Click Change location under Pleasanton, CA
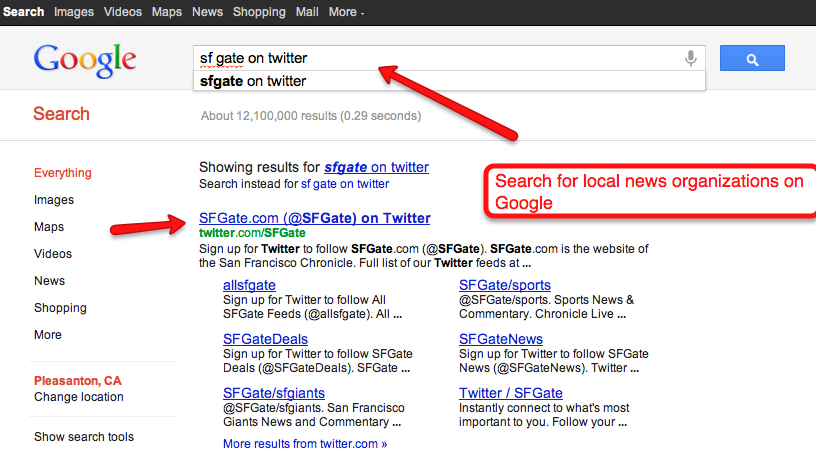 pos(79,397)
